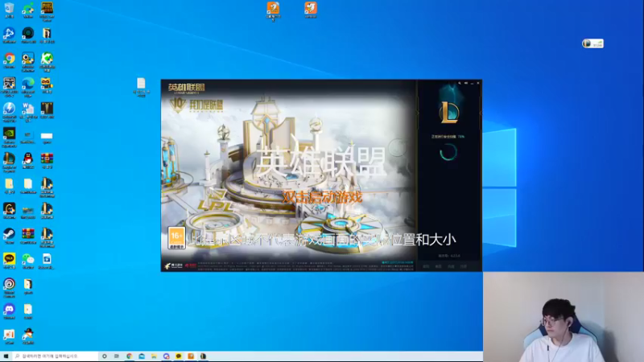Select the golden G-logo icon above Steam
The height and width of the screenshot is (362, 644).
pyautogui.click(x=9, y=209)
